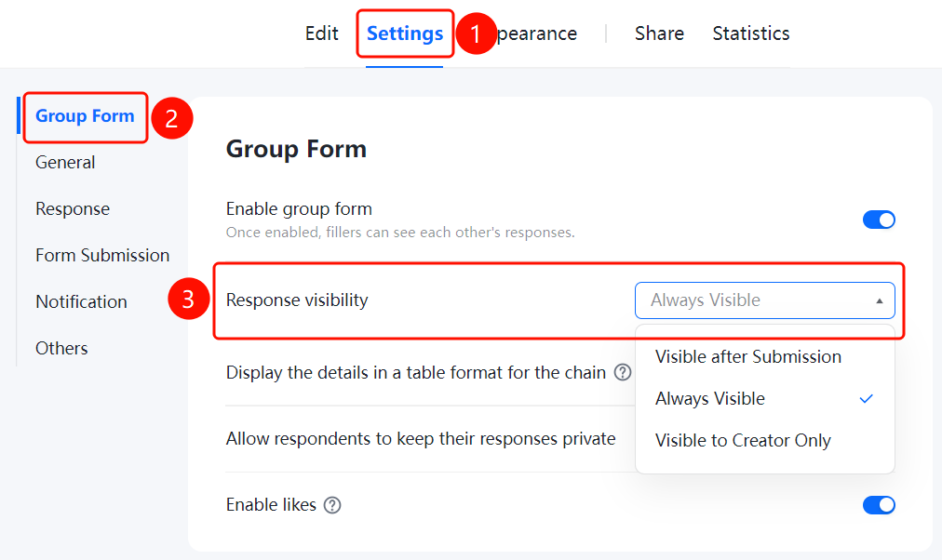Screen dimensions: 942x560
Task: Click help icon next to Enable likes
Action: [x=332, y=505]
